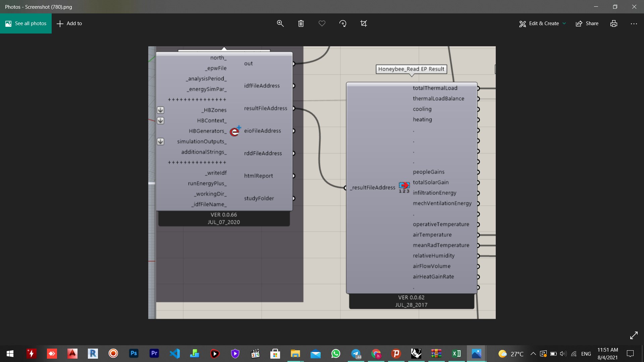Open the weather widget showing 27°C

pyautogui.click(x=511, y=354)
